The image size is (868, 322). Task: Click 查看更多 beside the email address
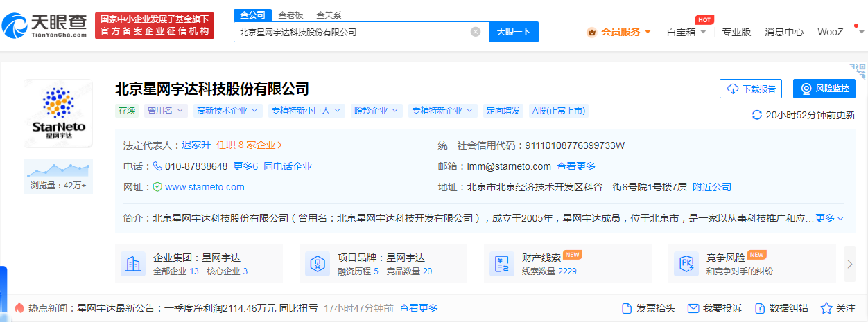coord(576,166)
